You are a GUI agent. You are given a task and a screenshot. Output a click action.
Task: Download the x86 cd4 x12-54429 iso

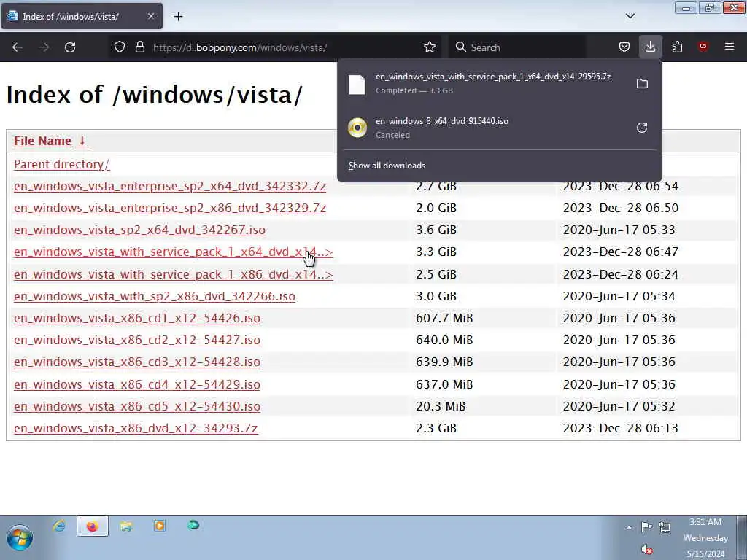(x=137, y=384)
